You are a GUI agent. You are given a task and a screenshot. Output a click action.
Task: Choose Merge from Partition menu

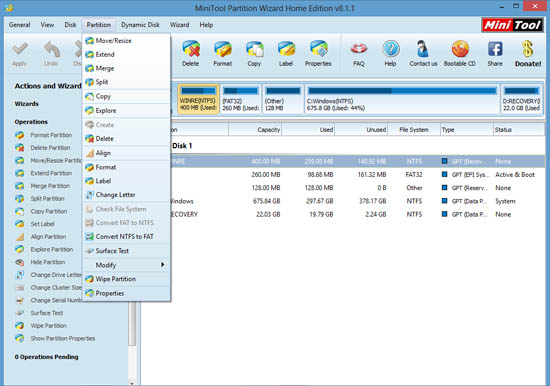click(126, 68)
